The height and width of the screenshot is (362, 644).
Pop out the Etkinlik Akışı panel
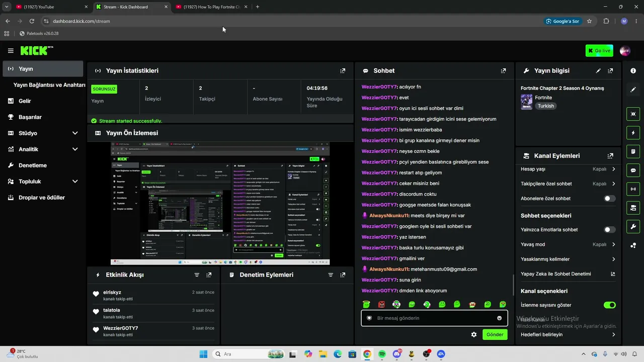click(x=209, y=275)
